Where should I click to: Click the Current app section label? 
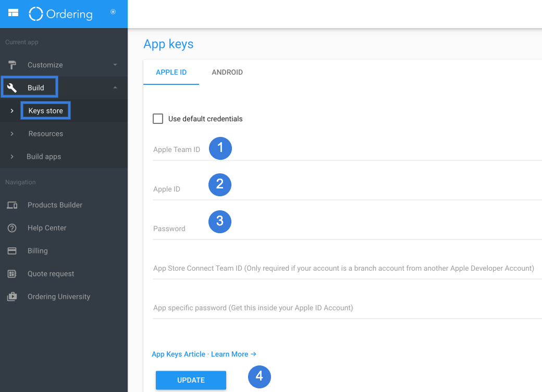point(22,42)
